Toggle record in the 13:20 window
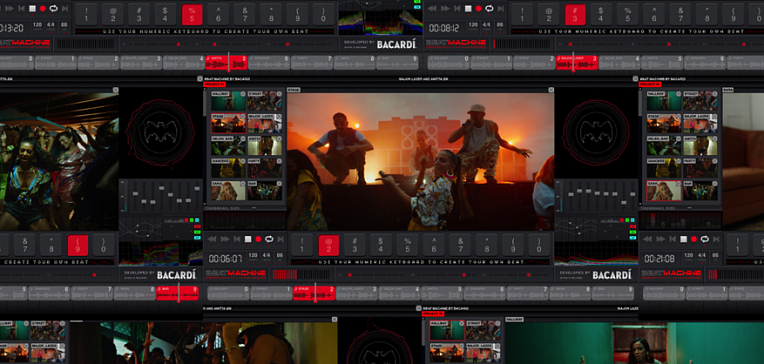 (x=43, y=8)
